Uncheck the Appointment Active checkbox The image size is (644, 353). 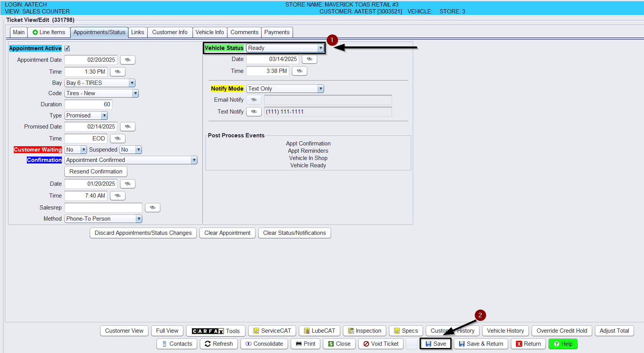(67, 48)
